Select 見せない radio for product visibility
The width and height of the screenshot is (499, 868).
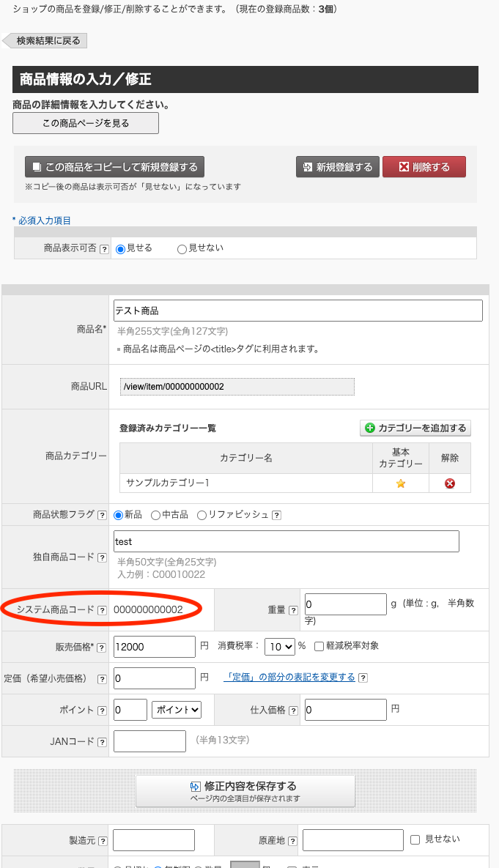pos(182,249)
